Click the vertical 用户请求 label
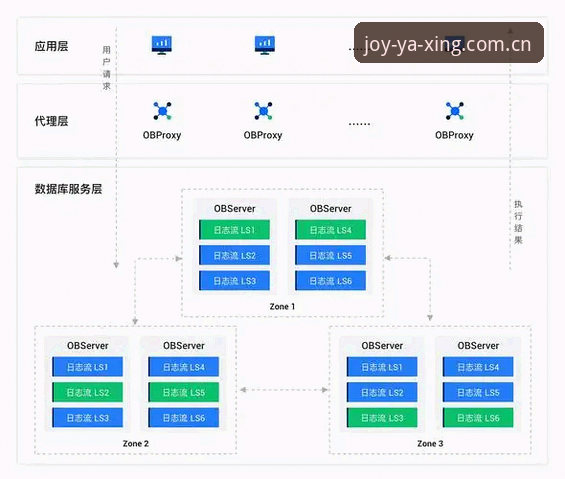 [x=106, y=68]
